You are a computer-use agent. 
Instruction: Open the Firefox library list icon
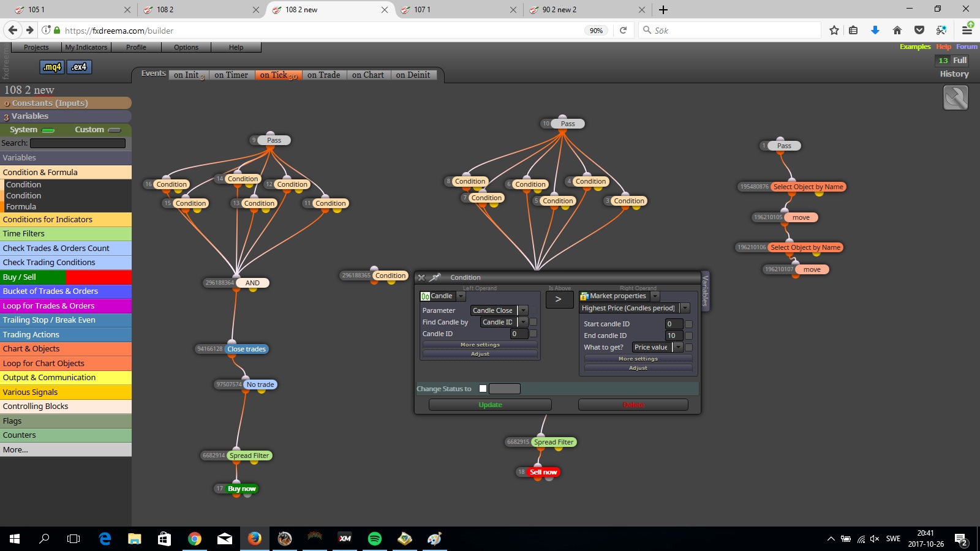coord(853,30)
